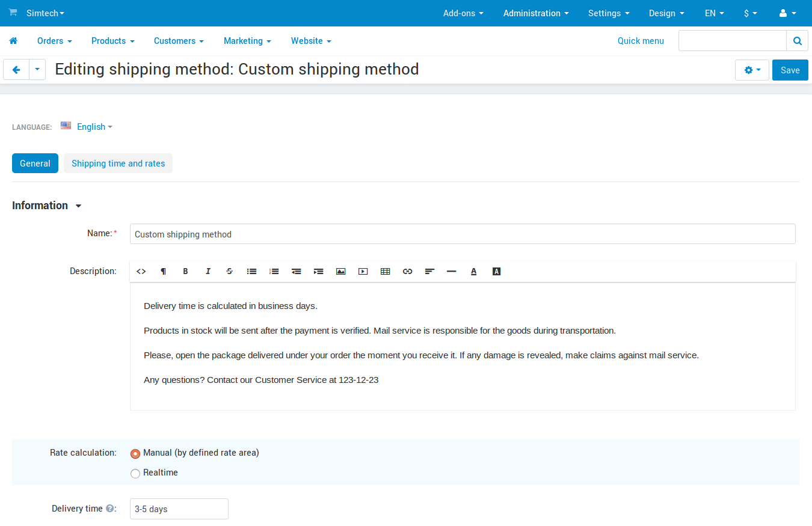Click the Name input field

(463, 234)
